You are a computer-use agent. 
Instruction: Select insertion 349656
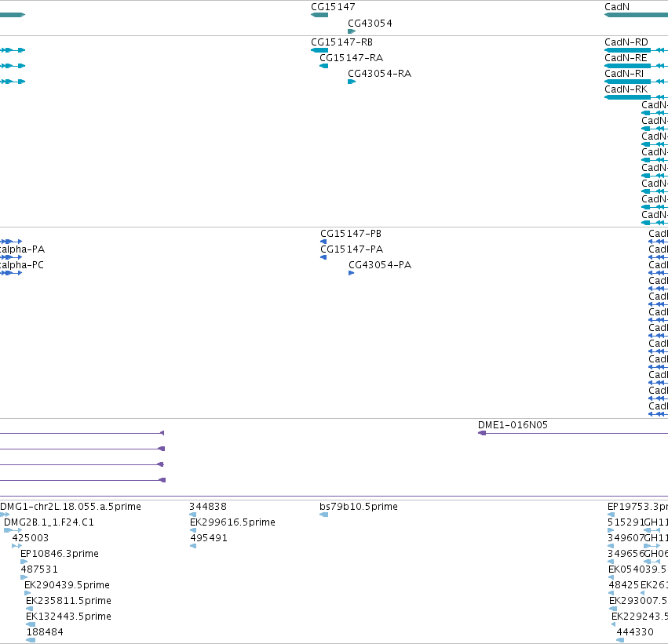626,554
